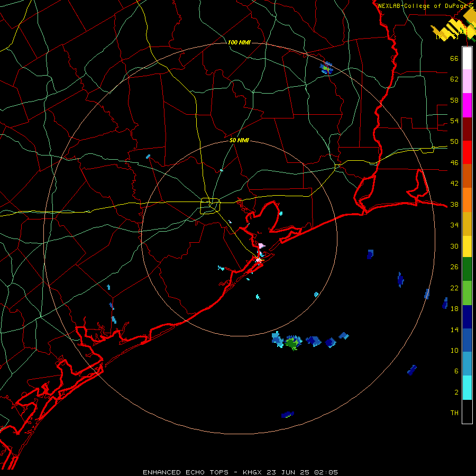Click the 100 NMI range ring label
476x476 pixels.
239,42
